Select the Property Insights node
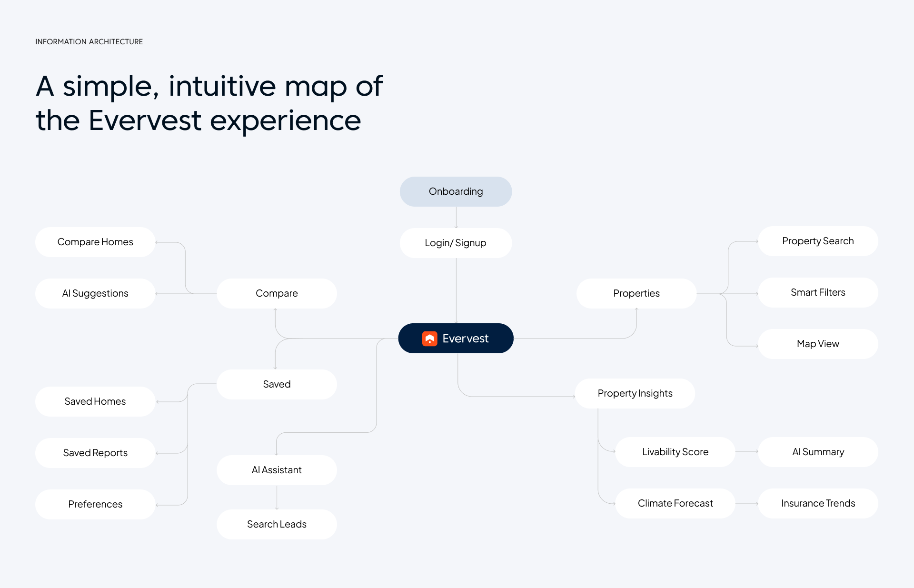Image resolution: width=914 pixels, height=588 pixels. (635, 393)
